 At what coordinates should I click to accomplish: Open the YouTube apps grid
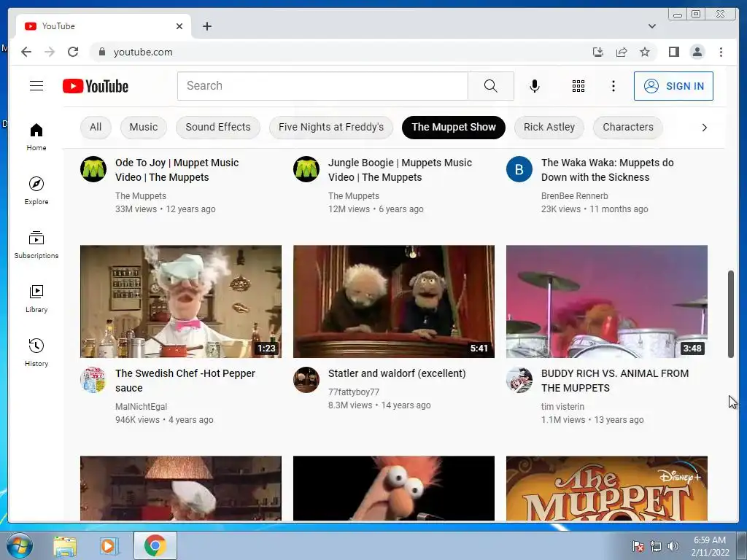(x=578, y=86)
